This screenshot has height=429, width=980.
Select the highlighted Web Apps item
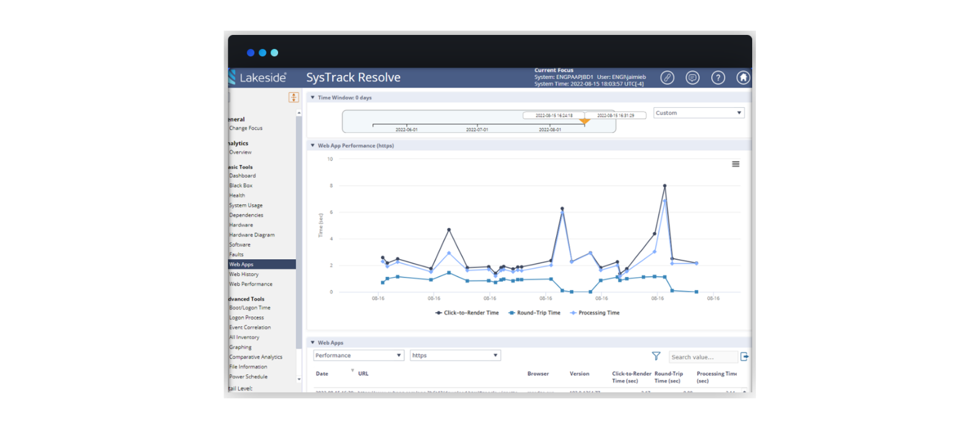262,264
